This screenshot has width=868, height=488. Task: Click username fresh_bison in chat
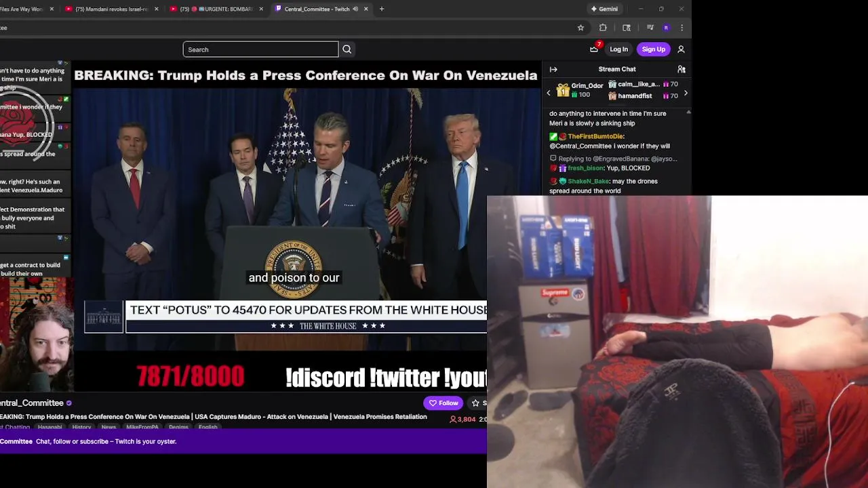tap(585, 168)
